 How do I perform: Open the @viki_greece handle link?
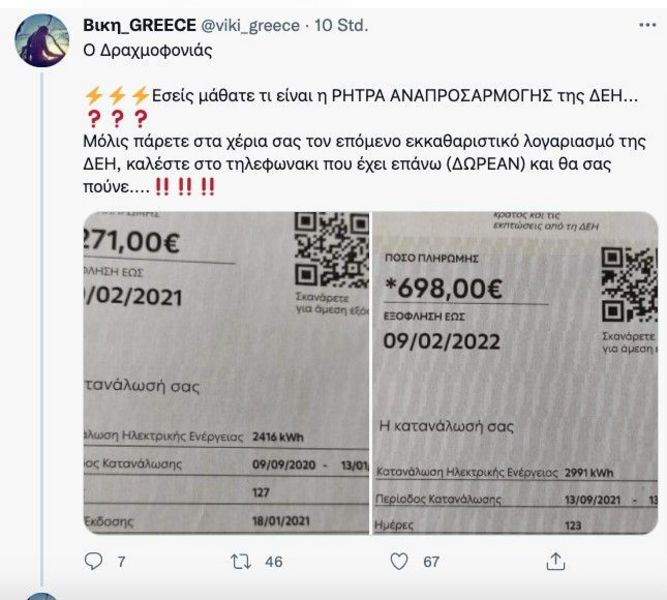pyautogui.click(x=250, y=26)
